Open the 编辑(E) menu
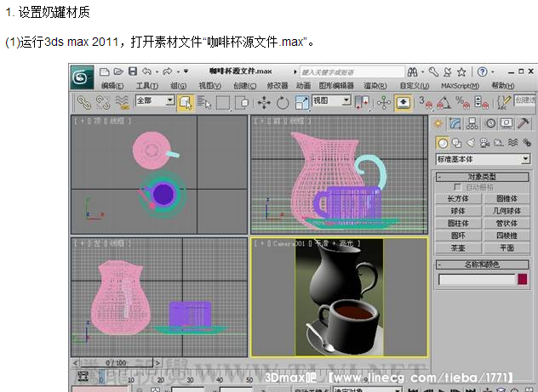The width and height of the screenshot is (538, 392). [112, 86]
